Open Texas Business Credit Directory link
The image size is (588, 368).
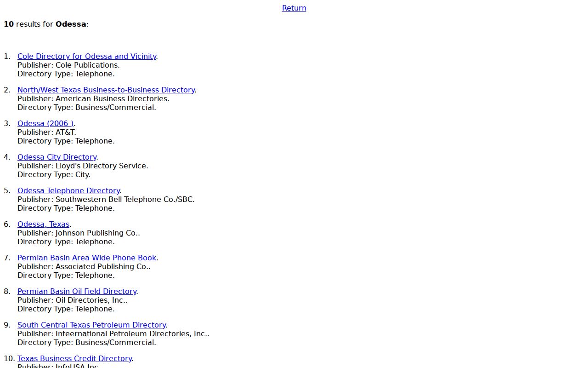74,358
